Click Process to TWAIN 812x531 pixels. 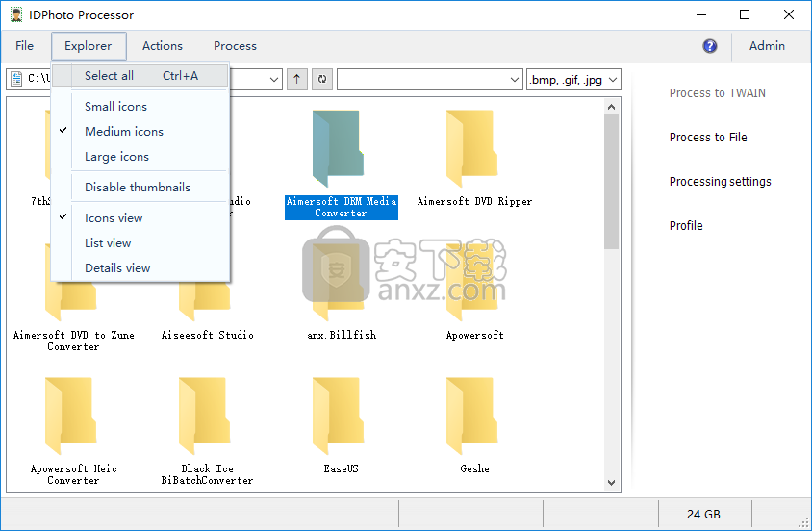coord(717,93)
